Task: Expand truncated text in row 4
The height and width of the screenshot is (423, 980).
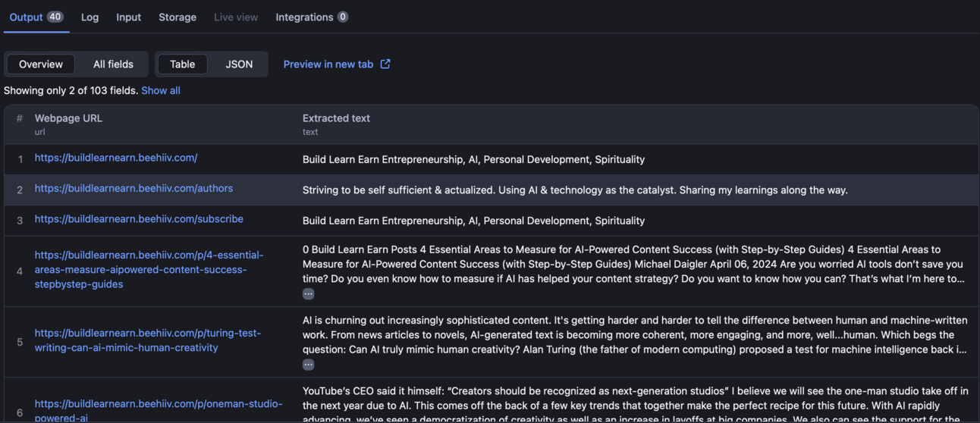Action: tap(308, 293)
